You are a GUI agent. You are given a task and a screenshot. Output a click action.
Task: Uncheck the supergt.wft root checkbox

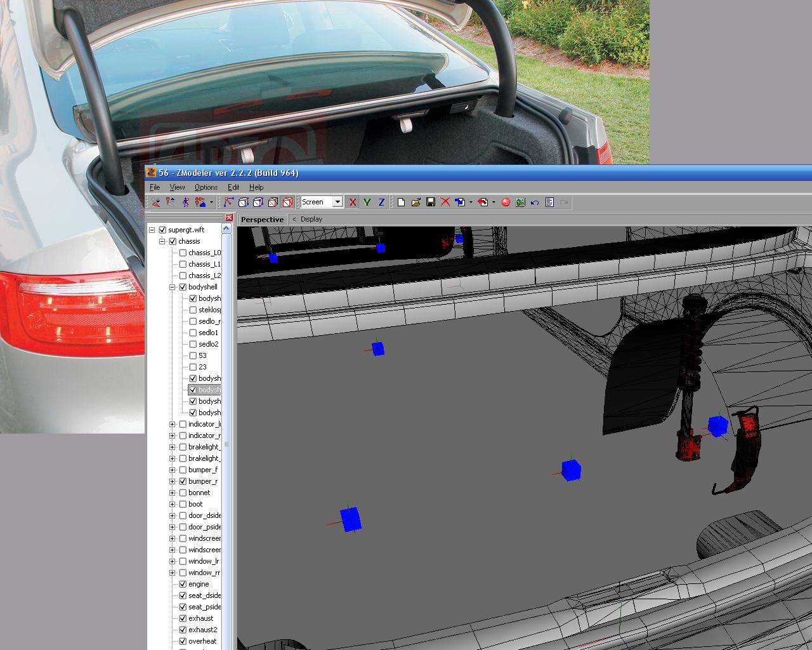tap(162, 230)
